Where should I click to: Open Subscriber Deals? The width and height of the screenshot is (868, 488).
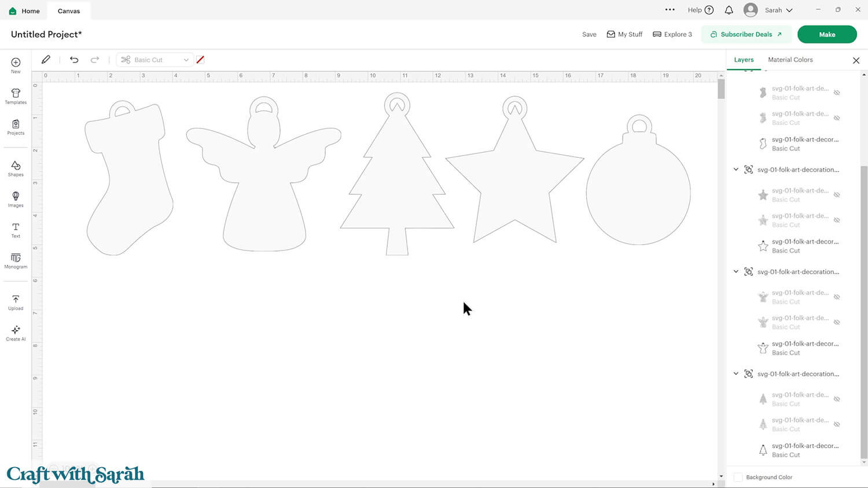746,34
